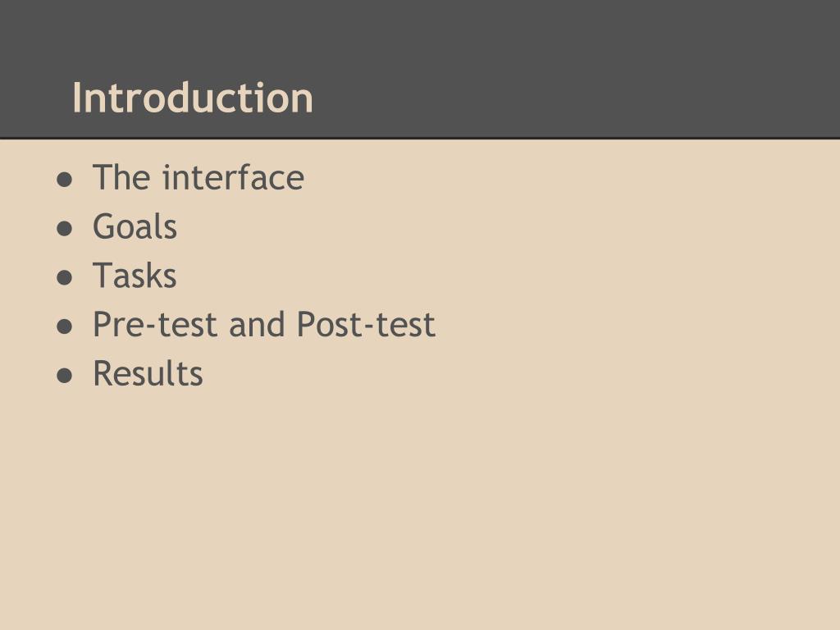
Task: Click the Introduction slide title
Action: [x=192, y=98]
